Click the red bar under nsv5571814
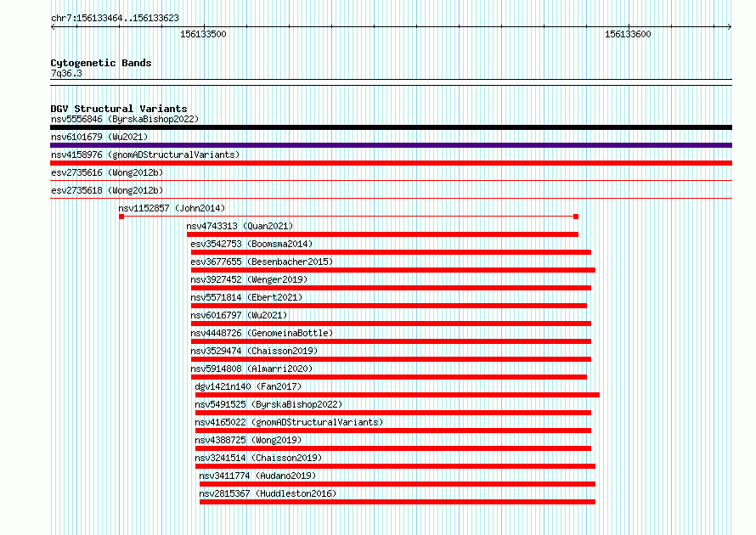 388,306
